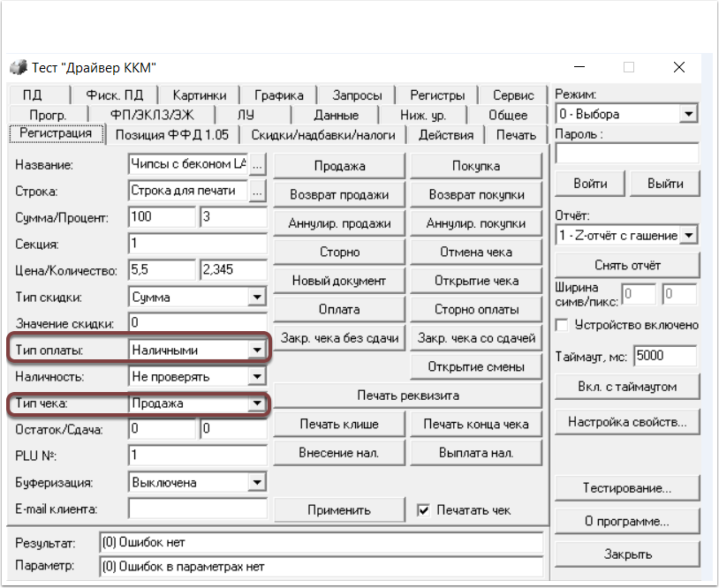The width and height of the screenshot is (719, 588).
Task: Switch to the Картинки tab
Action: (x=200, y=94)
